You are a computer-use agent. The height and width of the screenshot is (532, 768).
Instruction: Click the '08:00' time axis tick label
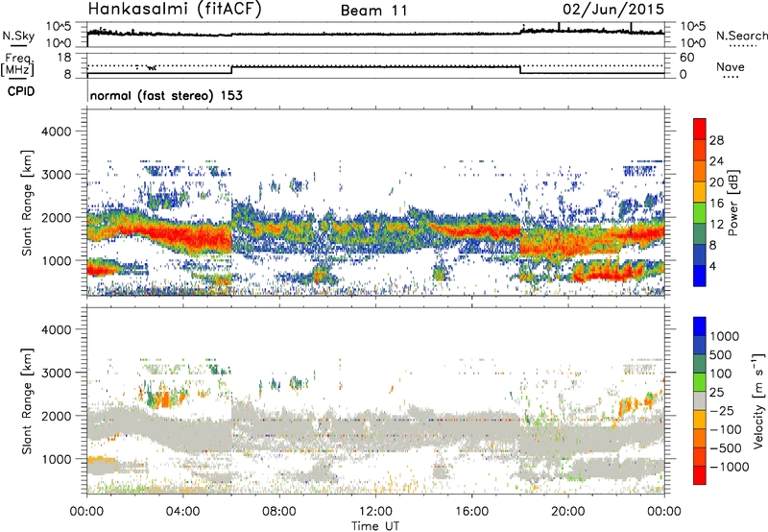click(x=279, y=512)
